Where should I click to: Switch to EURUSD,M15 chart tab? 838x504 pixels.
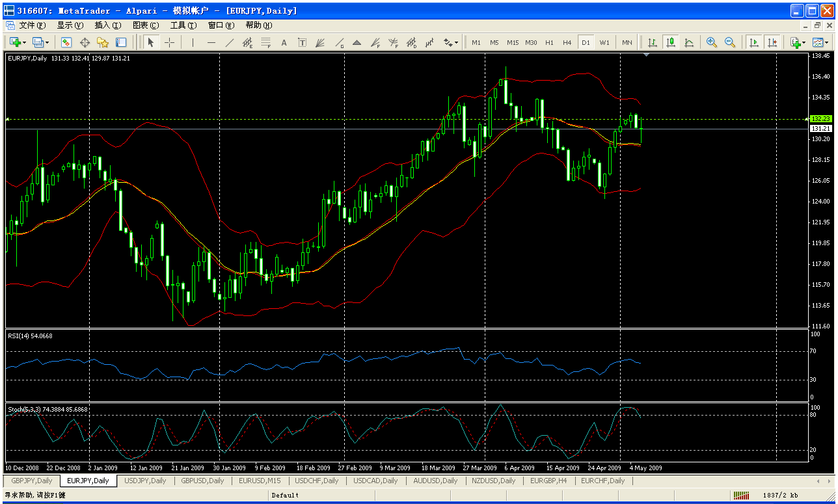pyautogui.click(x=260, y=481)
